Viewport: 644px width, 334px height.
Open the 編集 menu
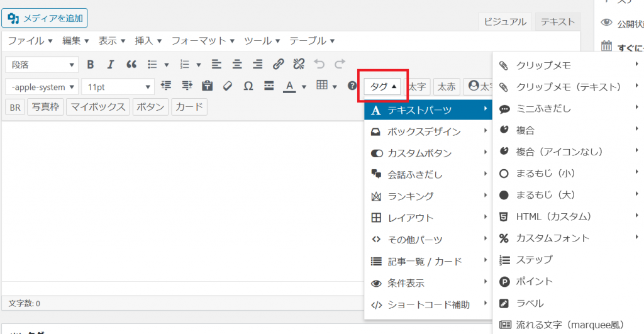[x=75, y=41]
